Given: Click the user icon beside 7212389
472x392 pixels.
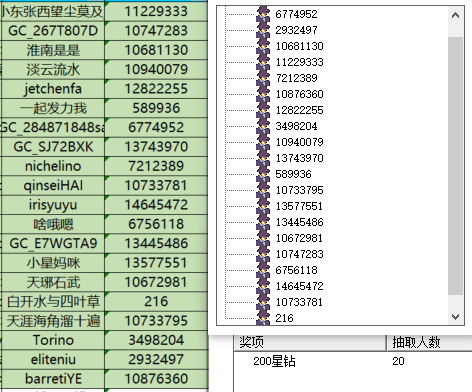Looking at the screenshot, I should 263,78.
